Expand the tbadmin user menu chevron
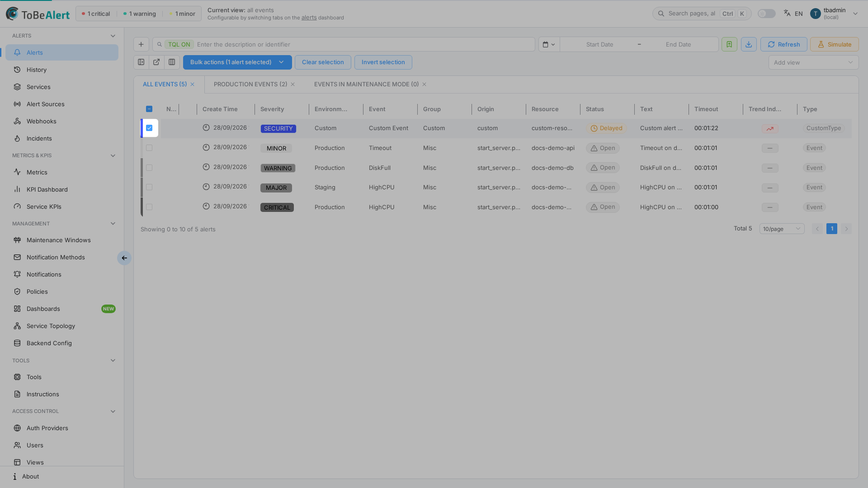Screen dimensions: 868x488 click(855, 14)
